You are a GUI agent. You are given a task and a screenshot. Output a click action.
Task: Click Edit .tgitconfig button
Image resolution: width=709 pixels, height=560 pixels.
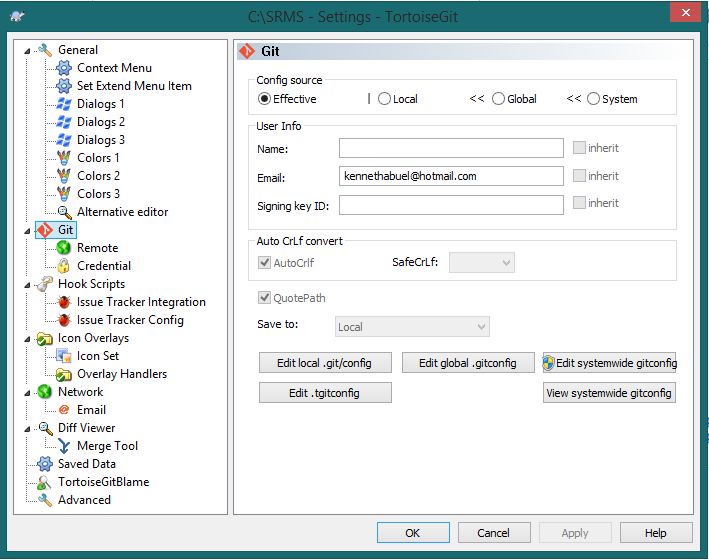pyautogui.click(x=325, y=393)
